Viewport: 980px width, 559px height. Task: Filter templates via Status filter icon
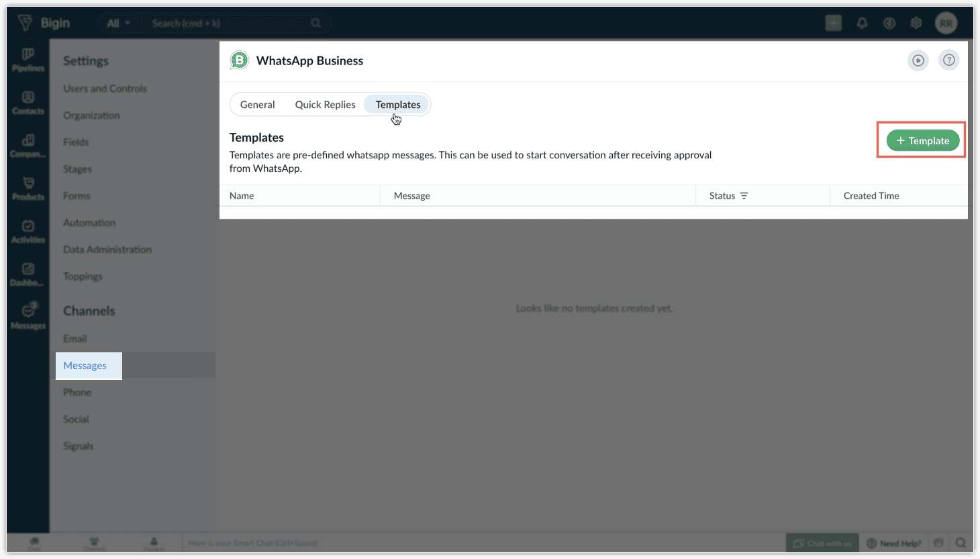(744, 196)
